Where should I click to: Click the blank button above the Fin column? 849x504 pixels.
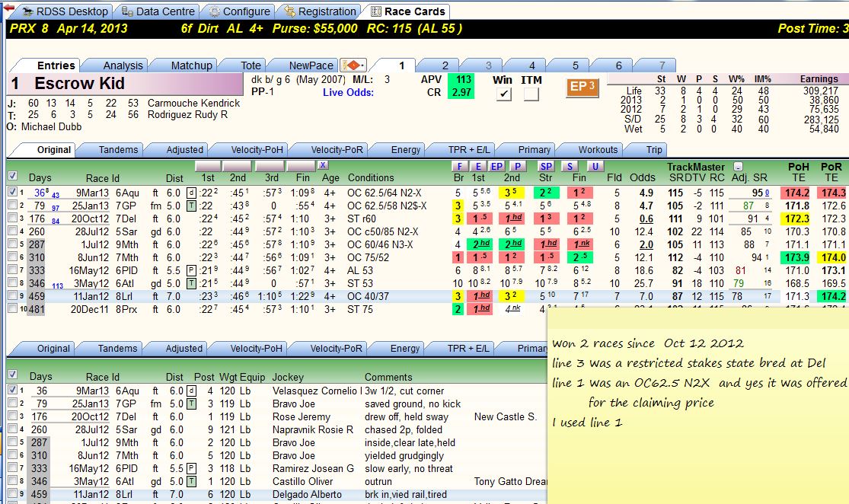coord(301,166)
